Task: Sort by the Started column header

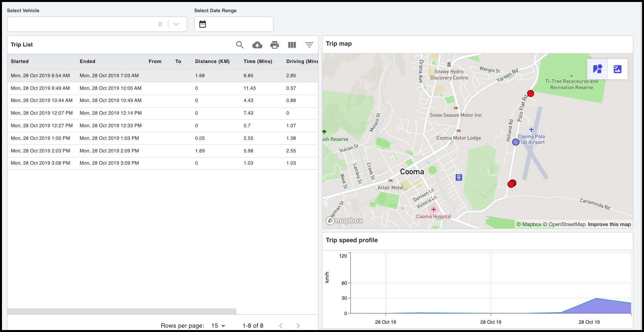Action: point(20,61)
